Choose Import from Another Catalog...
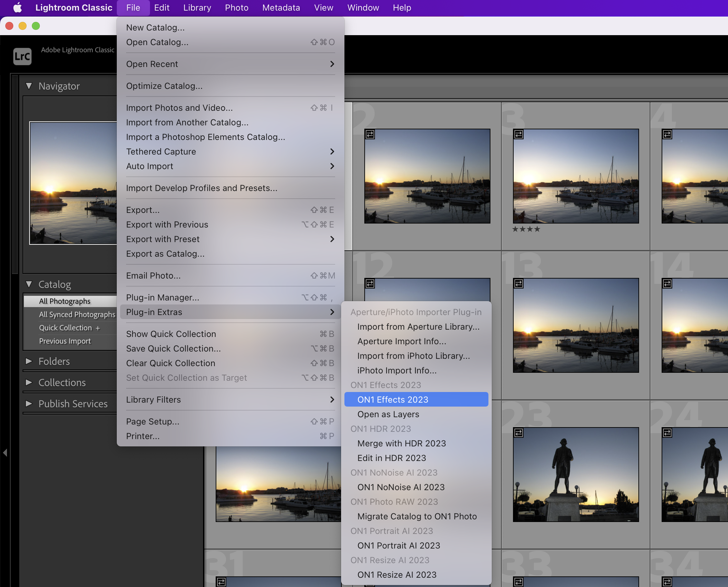 [x=230, y=122]
